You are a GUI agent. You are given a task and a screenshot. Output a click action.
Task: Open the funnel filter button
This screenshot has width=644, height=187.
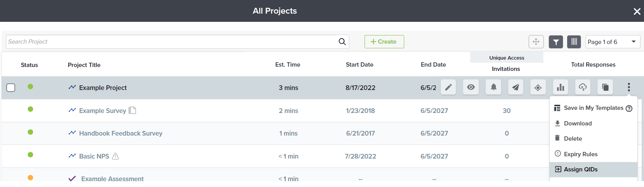[556, 42]
